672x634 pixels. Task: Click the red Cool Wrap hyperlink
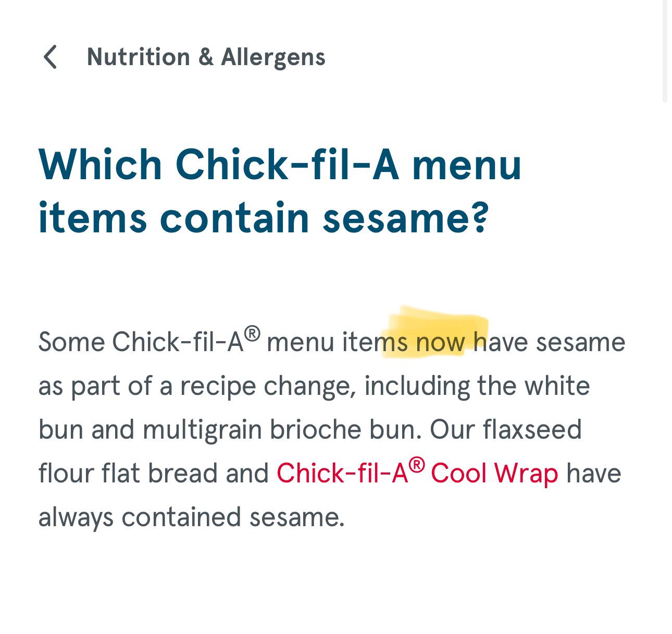[x=495, y=473]
